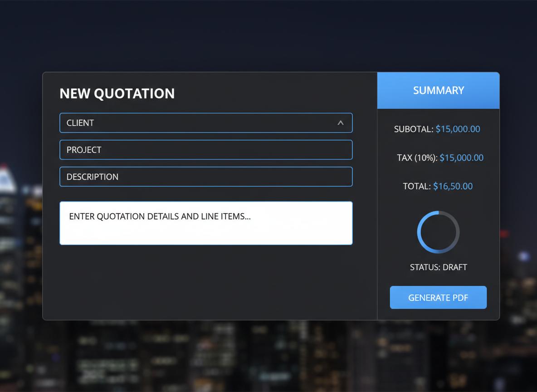Click the center of the status ring
The width and height of the screenshot is (537, 392).
click(x=438, y=232)
